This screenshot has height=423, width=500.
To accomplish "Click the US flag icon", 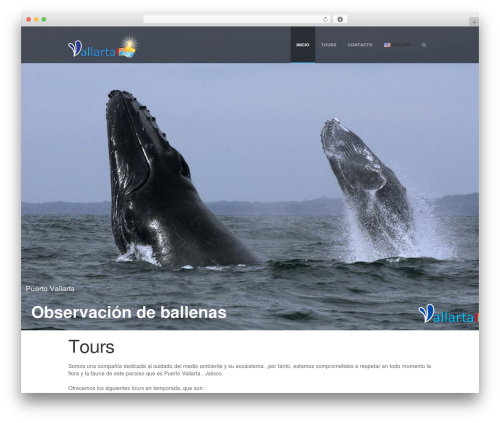I will pyautogui.click(x=387, y=45).
